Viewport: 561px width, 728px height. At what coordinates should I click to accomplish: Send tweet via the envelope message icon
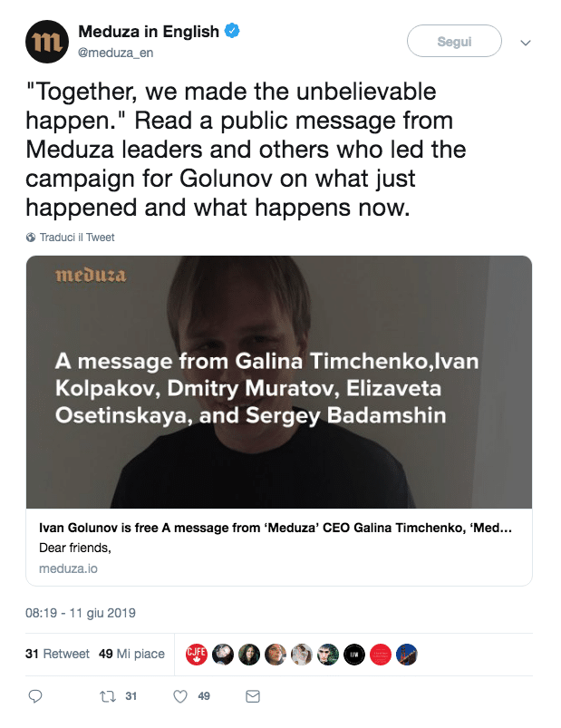[x=253, y=696]
